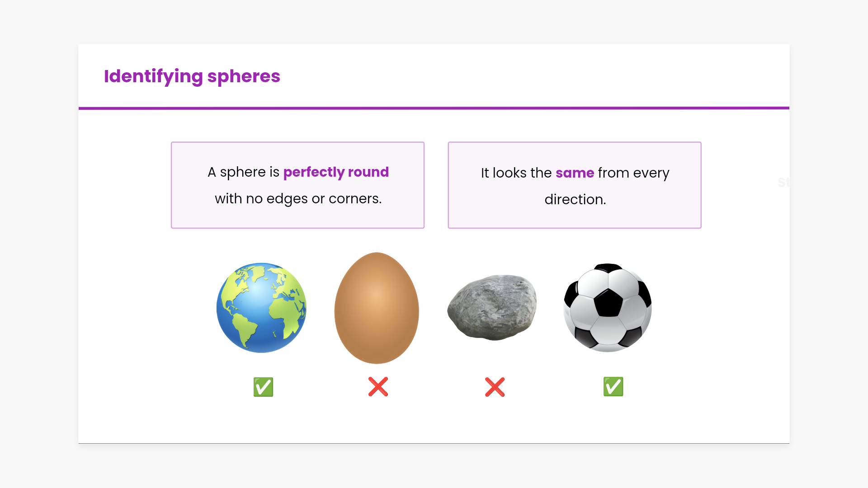
Task: Click the Earth globe image
Action: 261,308
